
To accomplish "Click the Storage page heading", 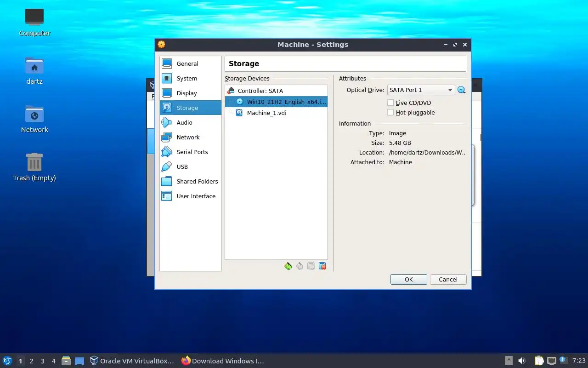I will click(x=244, y=63).
